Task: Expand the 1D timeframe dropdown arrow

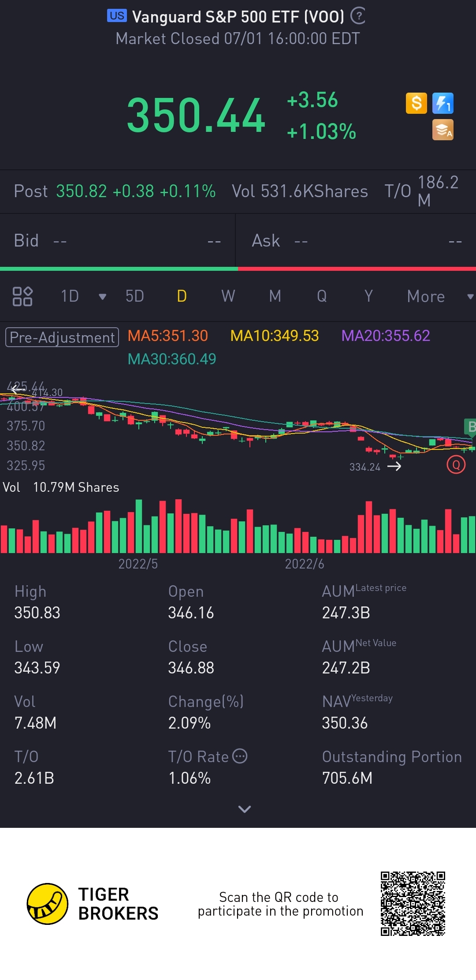Action: [x=103, y=297]
